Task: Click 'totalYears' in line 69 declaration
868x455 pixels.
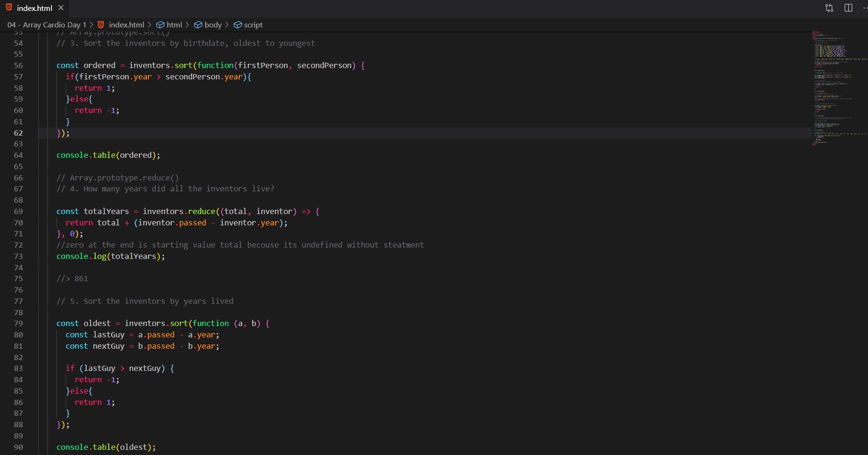Action: (x=106, y=211)
